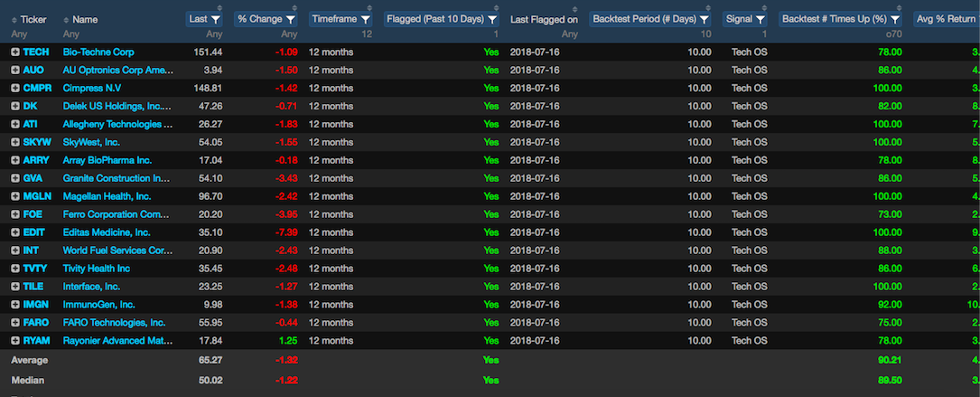
Task: Expand the GVA row
Action: (15, 178)
